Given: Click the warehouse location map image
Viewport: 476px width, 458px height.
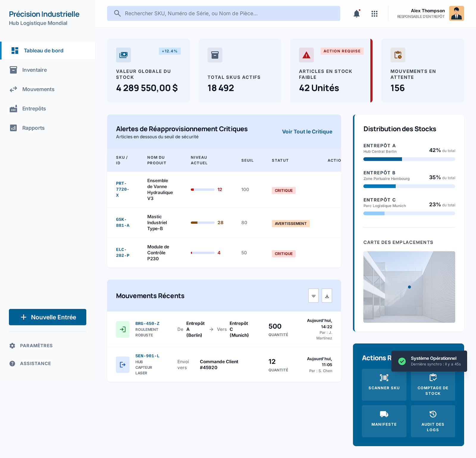Looking at the screenshot, I should point(409,287).
